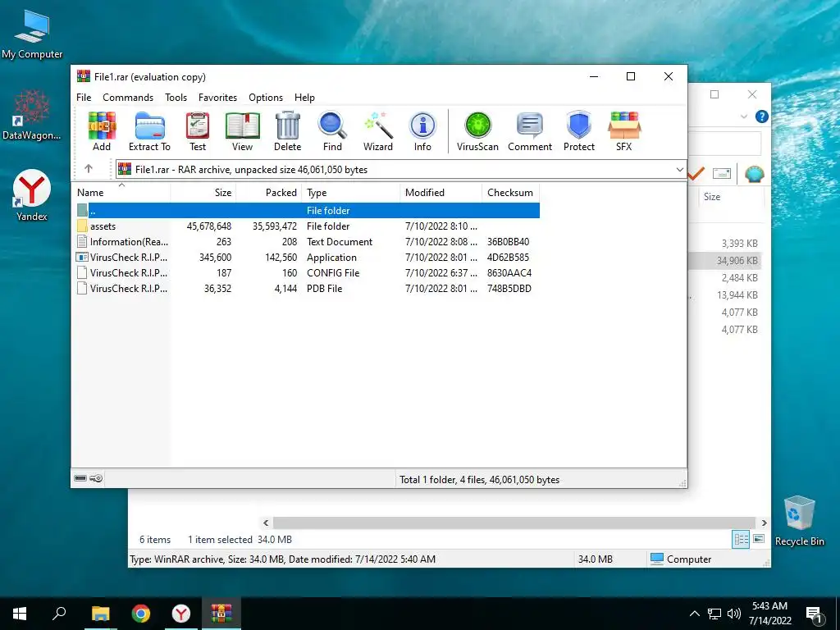
Task: Open the Recycle Bin desktop icon
Action: [799, 520]
